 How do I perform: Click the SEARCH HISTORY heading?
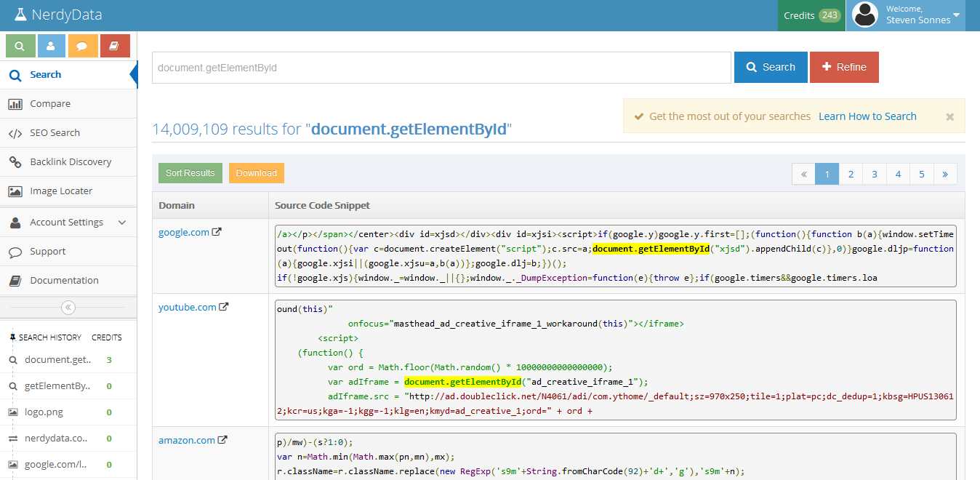(50, 337)
